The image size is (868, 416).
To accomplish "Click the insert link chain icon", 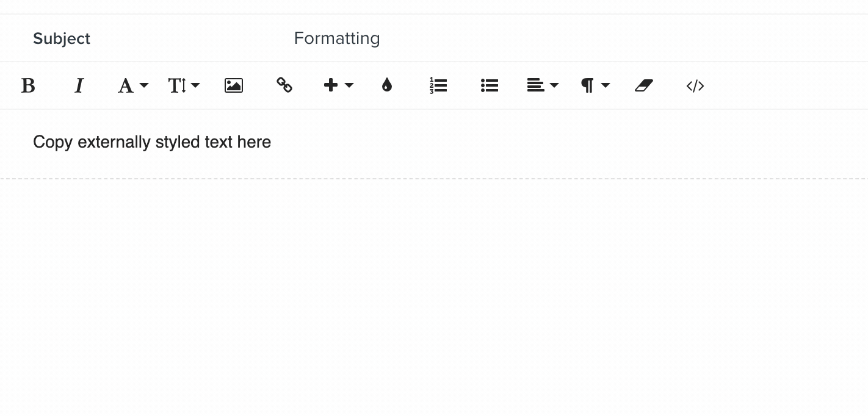I will coord(284,85).
